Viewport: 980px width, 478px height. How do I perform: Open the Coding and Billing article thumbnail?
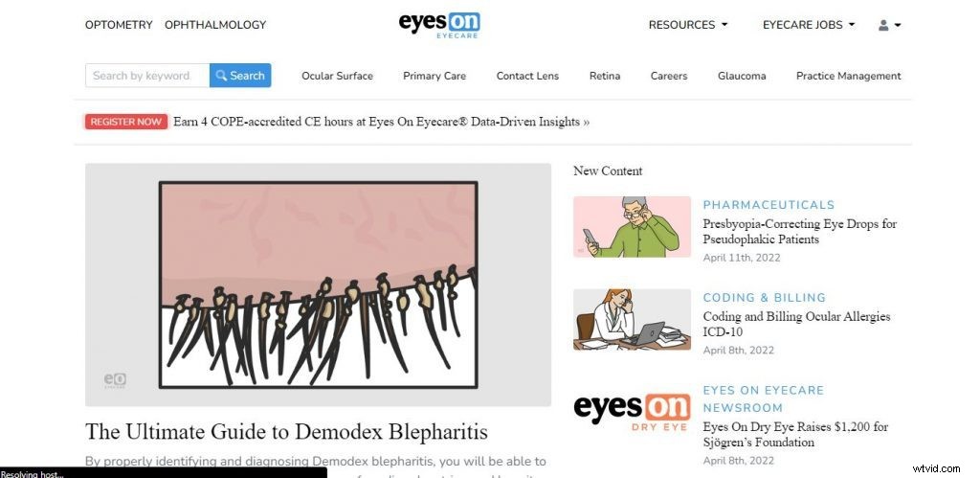(632, 320)
